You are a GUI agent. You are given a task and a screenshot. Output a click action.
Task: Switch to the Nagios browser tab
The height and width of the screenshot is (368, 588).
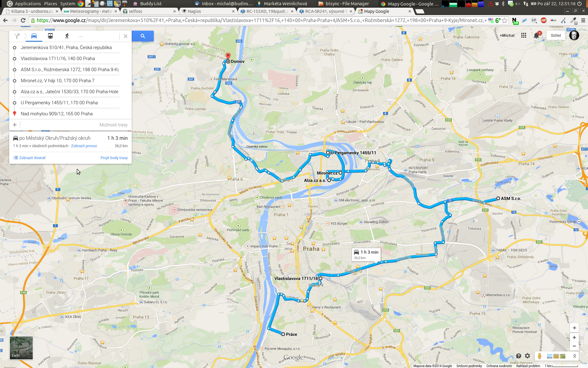point(208,11)
